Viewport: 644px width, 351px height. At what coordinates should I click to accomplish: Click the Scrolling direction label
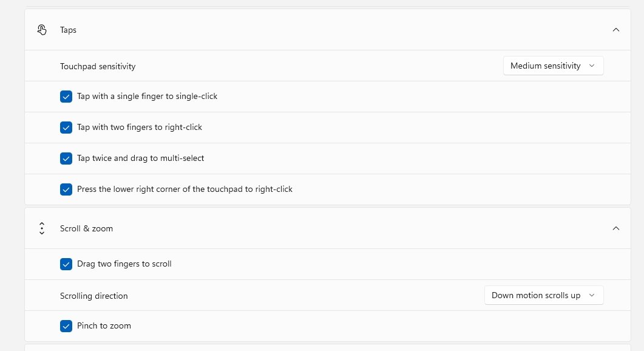[x=93, y=296]
